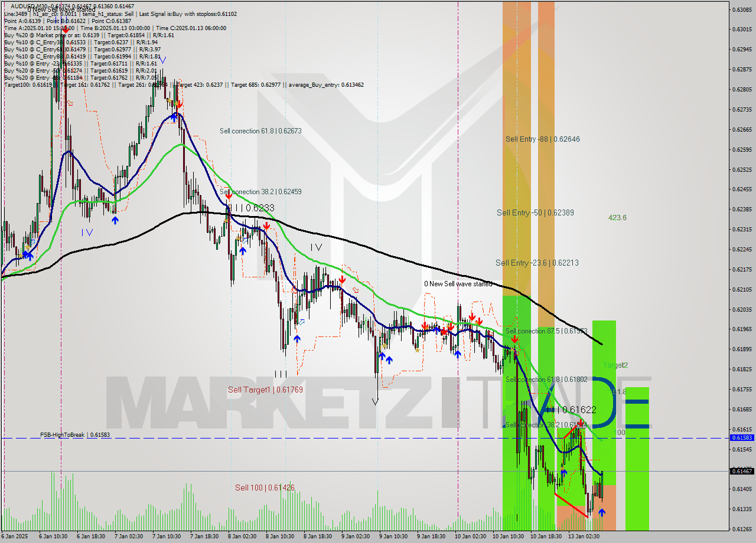Click the 'average_Buy_entry: 0.613462' text
The width and height of the screenshot is (756, 543).
[327, 85]
